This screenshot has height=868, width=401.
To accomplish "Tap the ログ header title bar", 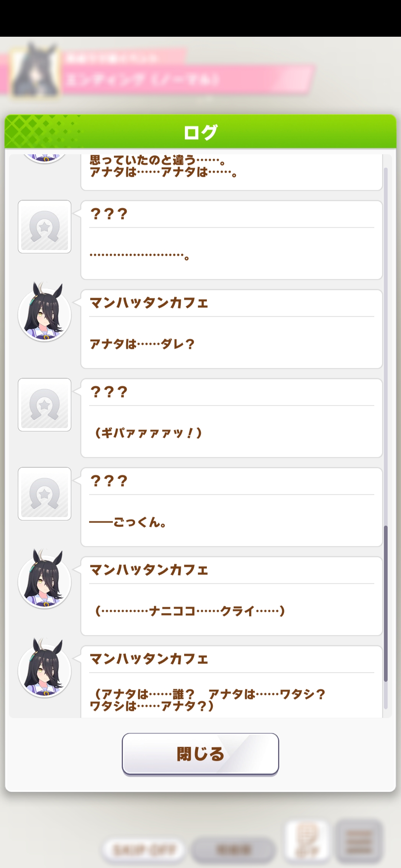I will (200, 132).
